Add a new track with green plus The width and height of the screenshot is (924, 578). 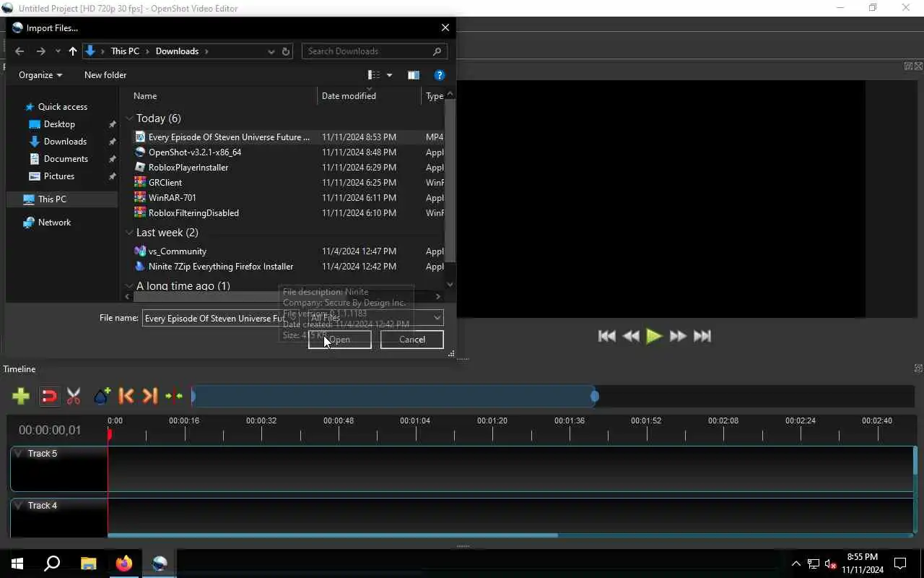21,396
